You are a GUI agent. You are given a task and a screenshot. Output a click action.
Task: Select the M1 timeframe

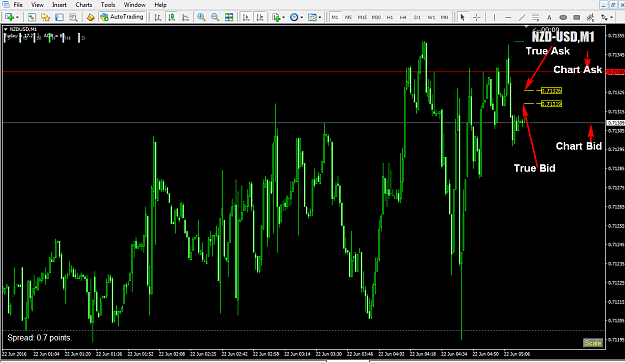334,17
